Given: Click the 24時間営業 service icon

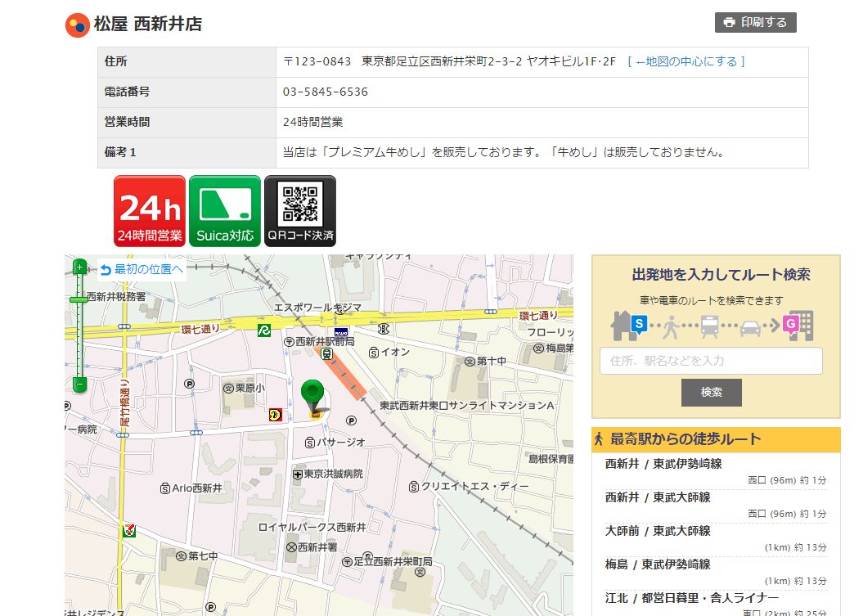Looking at the screenshot, I should coord(150,211).
